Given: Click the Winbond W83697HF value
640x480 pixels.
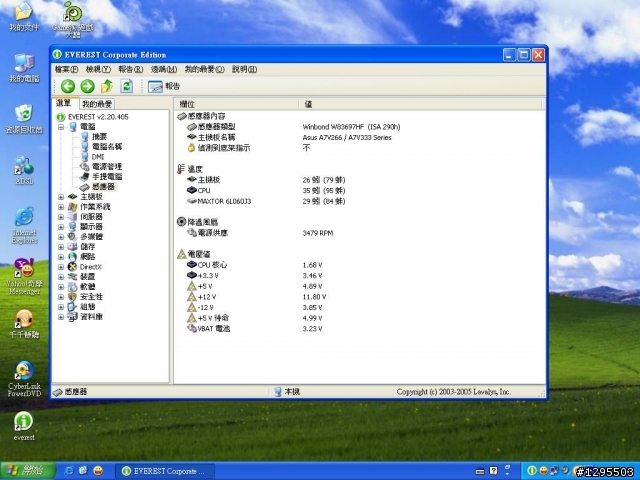Looking at the screenshot, I should (351, 127).
